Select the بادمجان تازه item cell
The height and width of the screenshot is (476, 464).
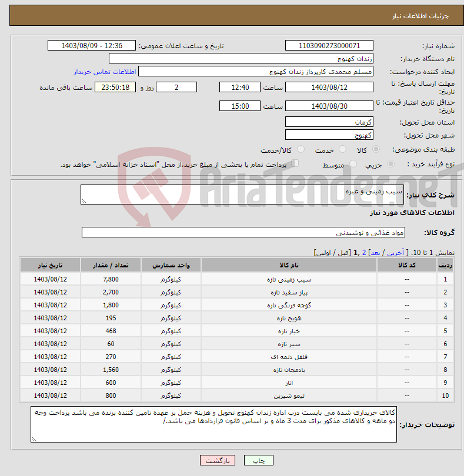click(289, 370)
